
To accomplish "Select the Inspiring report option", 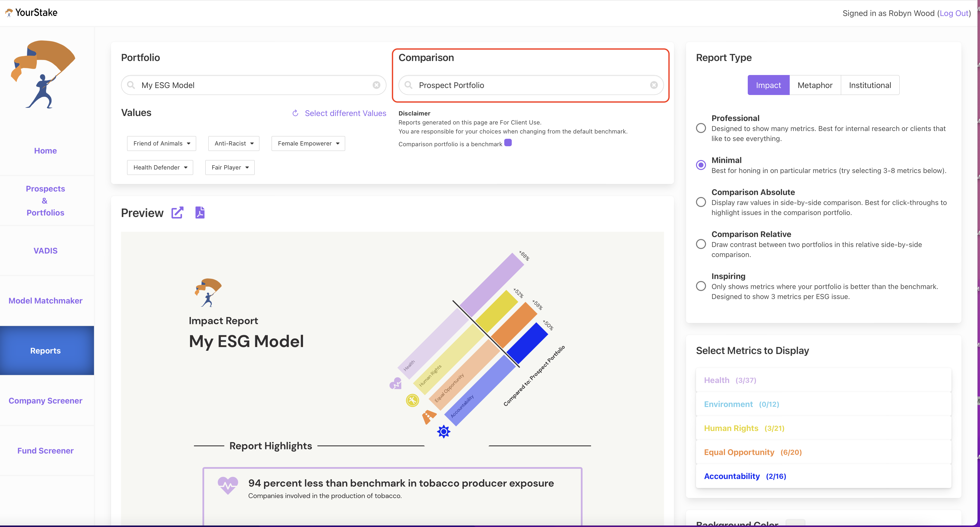I will (x=701, y=286).
